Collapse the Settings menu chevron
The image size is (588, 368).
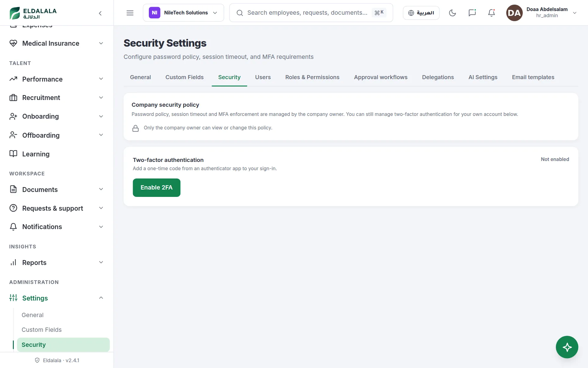coord(101,298)
